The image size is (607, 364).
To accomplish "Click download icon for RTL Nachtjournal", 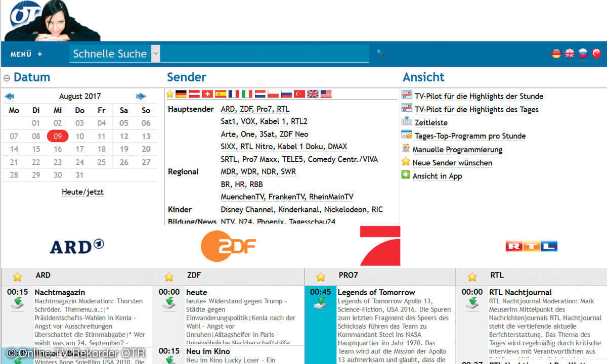I will [x=472, y=303].
